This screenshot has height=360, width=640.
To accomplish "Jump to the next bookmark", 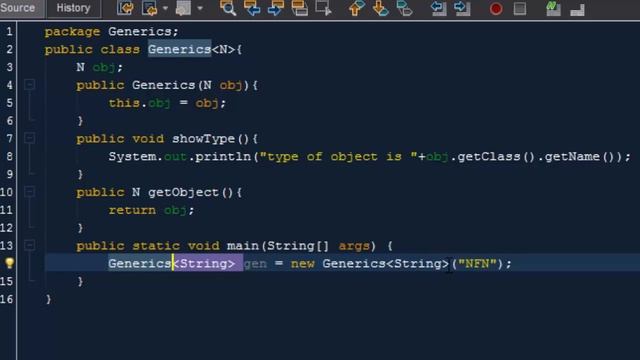I will coord(380,8).
